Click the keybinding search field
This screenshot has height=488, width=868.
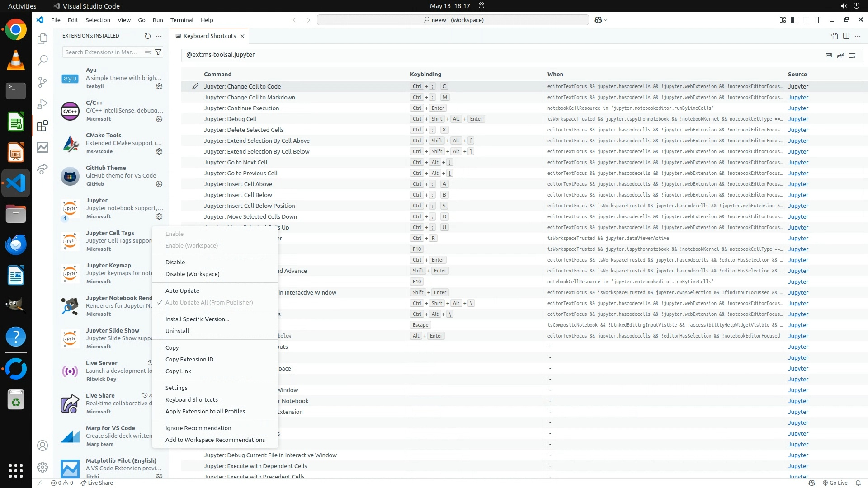tap(497, 55)
